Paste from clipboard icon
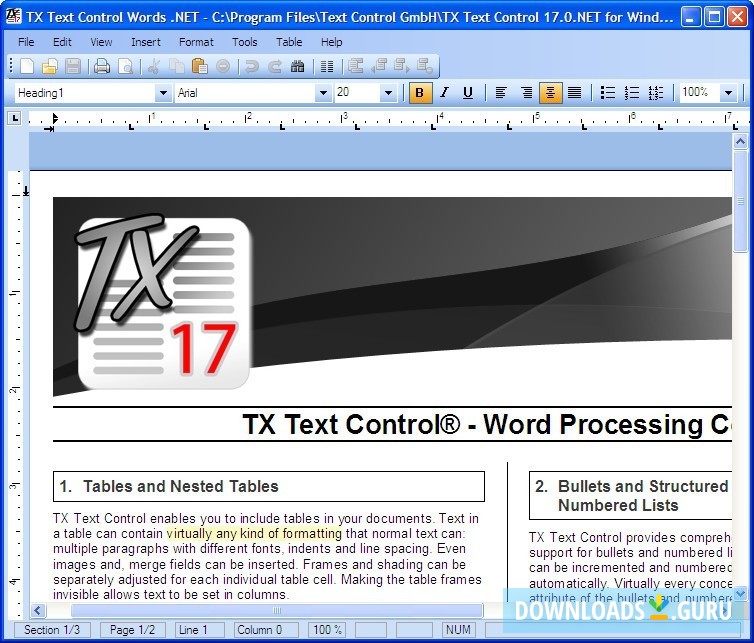 200,66
